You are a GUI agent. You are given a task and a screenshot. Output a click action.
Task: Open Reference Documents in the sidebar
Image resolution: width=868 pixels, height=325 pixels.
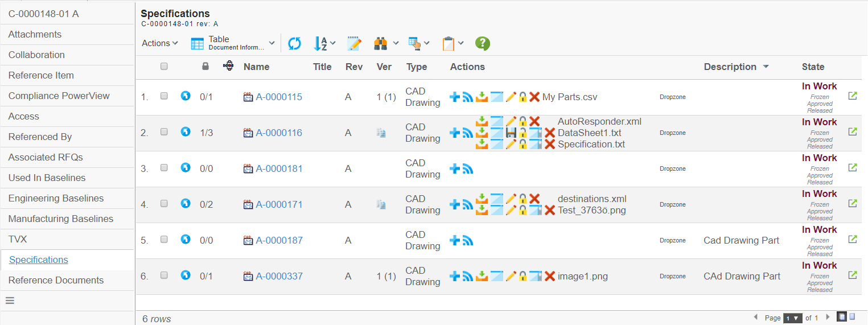click(56, 280)
